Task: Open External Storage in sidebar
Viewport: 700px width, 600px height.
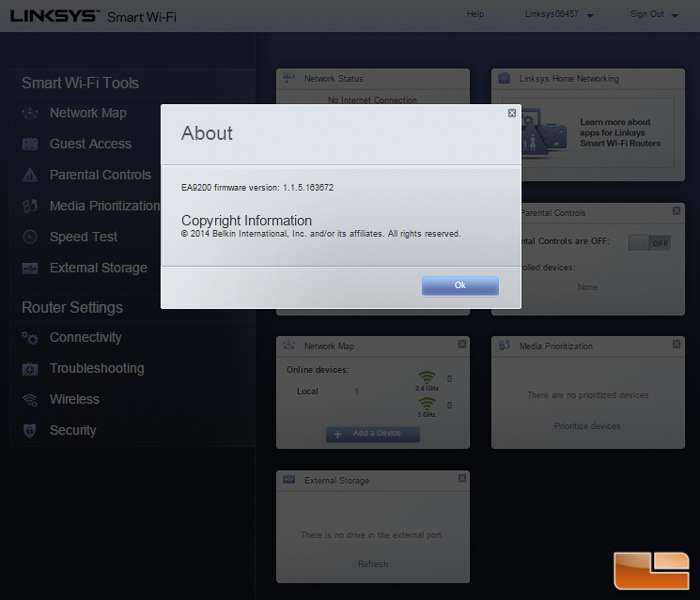Action: click(x=99, y=268)
